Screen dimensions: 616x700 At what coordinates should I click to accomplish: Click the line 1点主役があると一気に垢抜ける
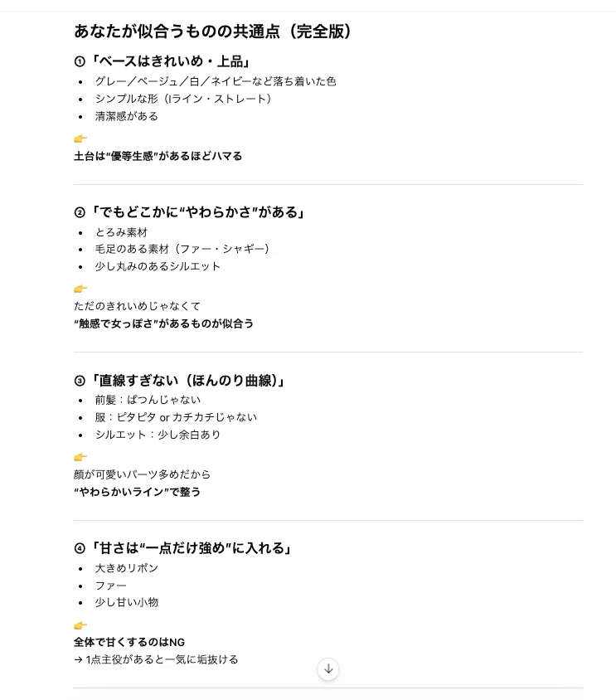[x=156, y=659]
